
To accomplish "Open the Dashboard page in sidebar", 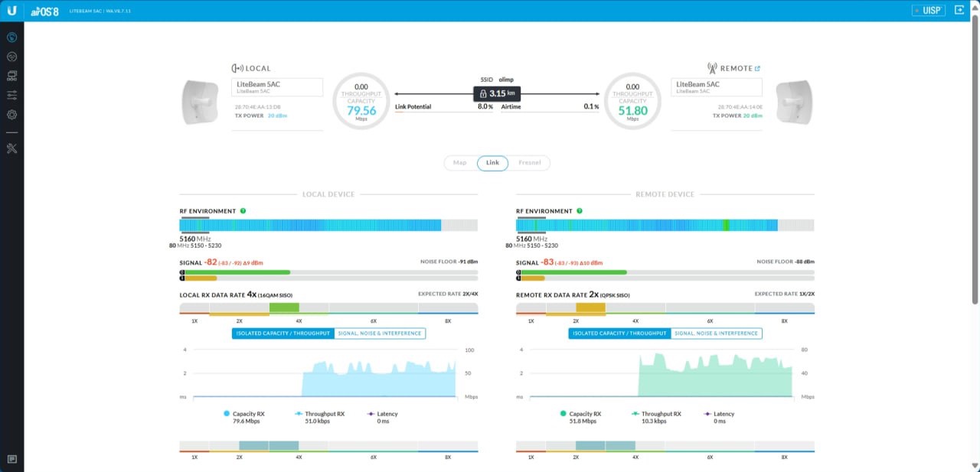I will [11, 37].
